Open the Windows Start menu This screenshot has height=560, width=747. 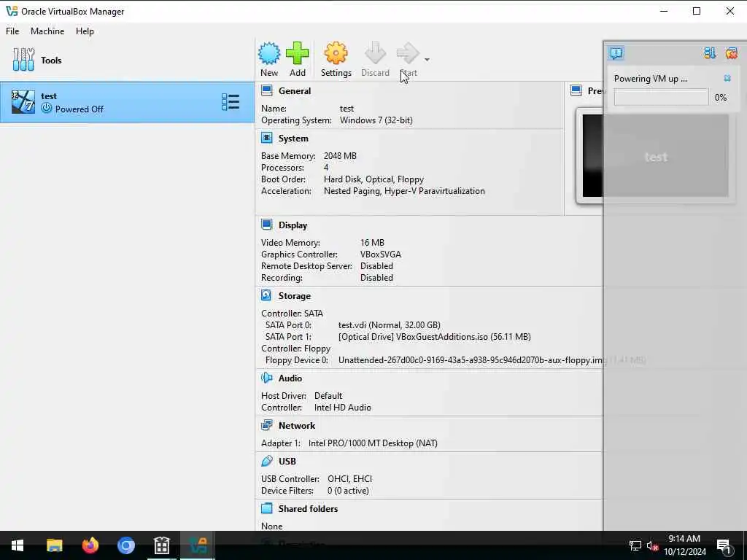click(18, 545)
